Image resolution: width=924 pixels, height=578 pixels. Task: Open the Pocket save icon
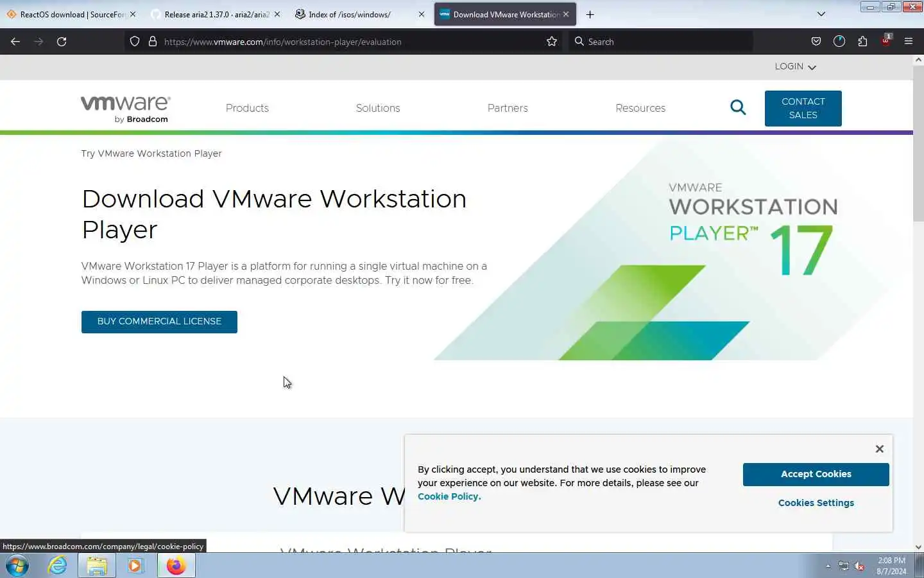816,42
